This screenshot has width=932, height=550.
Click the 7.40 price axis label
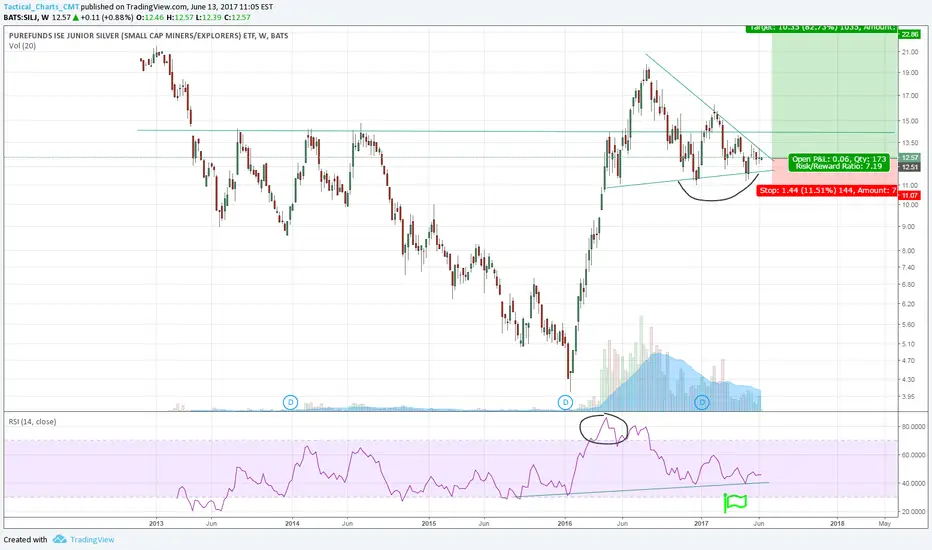tap(909, 268)
